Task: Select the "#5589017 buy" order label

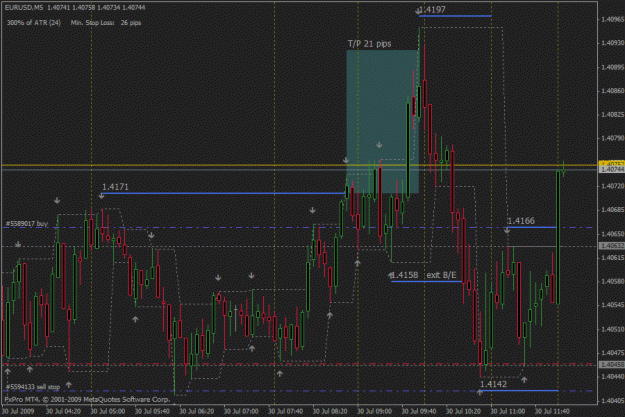Action: coord(27,224)
